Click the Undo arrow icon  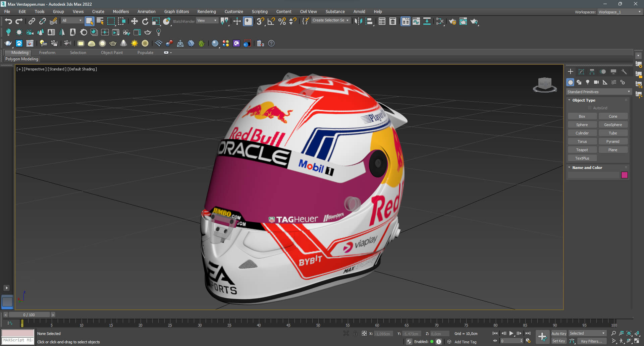(8, 21)
